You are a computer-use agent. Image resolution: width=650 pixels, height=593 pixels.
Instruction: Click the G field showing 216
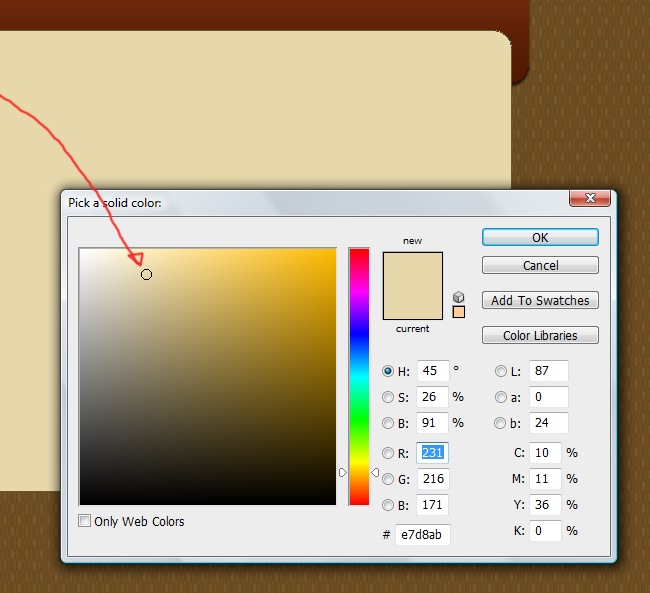433,479
